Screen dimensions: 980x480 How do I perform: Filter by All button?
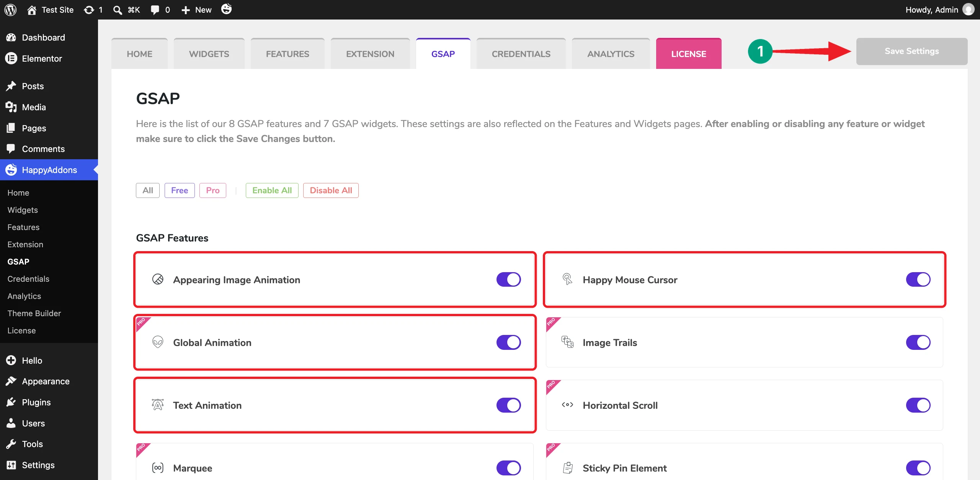148,190
